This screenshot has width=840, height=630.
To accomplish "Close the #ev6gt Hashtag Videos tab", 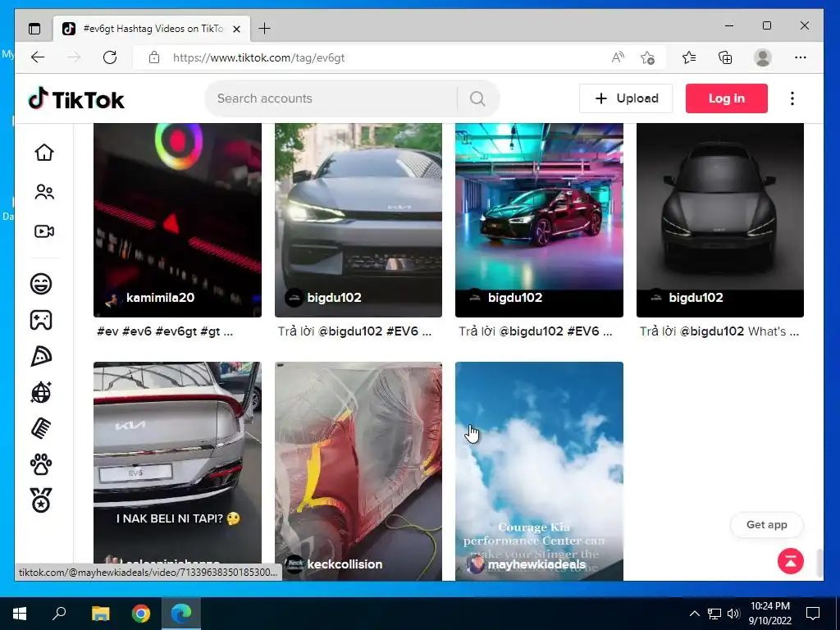I will click(236, 29).
